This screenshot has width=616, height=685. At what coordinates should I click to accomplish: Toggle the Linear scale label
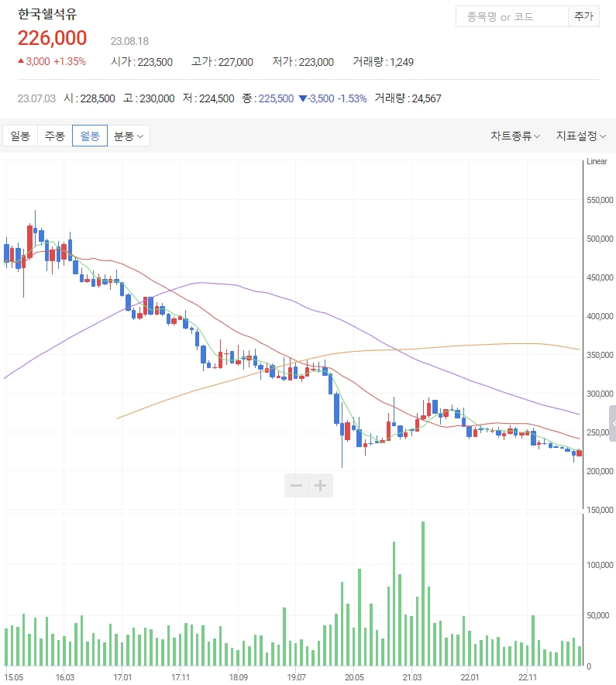point(597,161)
